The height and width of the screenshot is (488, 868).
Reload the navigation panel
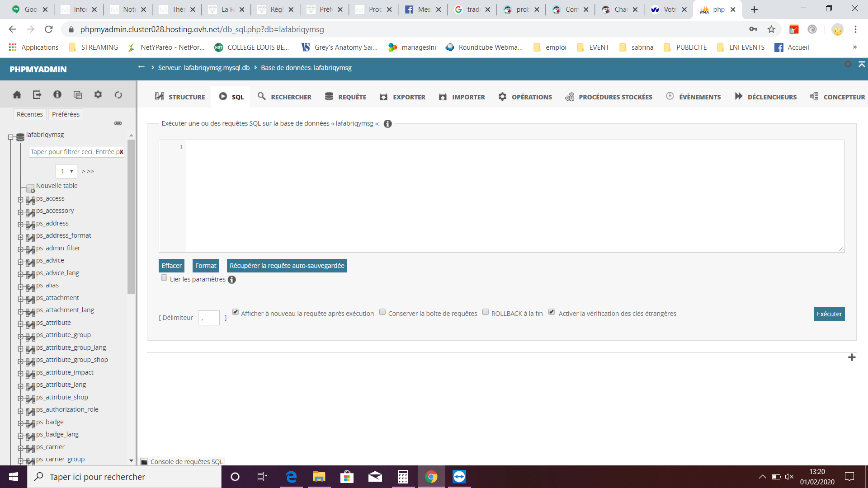[118, 94]
